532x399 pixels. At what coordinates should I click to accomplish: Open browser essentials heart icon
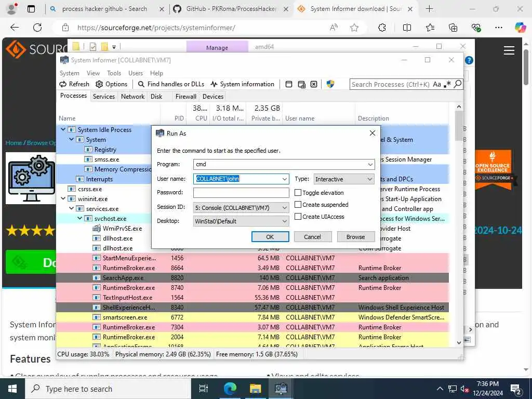476,28
